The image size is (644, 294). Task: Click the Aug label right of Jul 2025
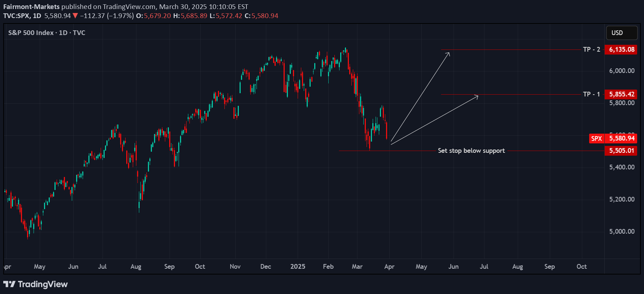coord(517,267)
